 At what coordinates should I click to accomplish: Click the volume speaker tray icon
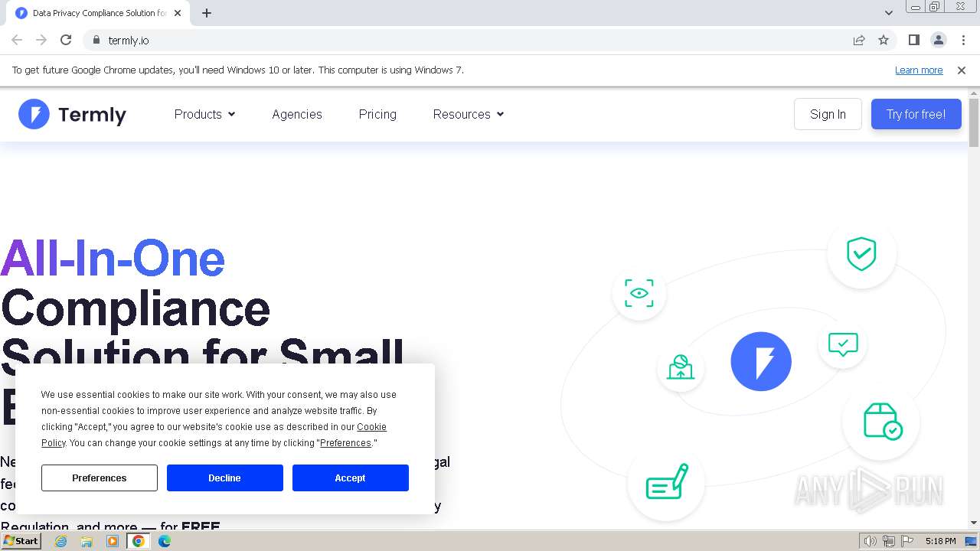pos(870,541)
